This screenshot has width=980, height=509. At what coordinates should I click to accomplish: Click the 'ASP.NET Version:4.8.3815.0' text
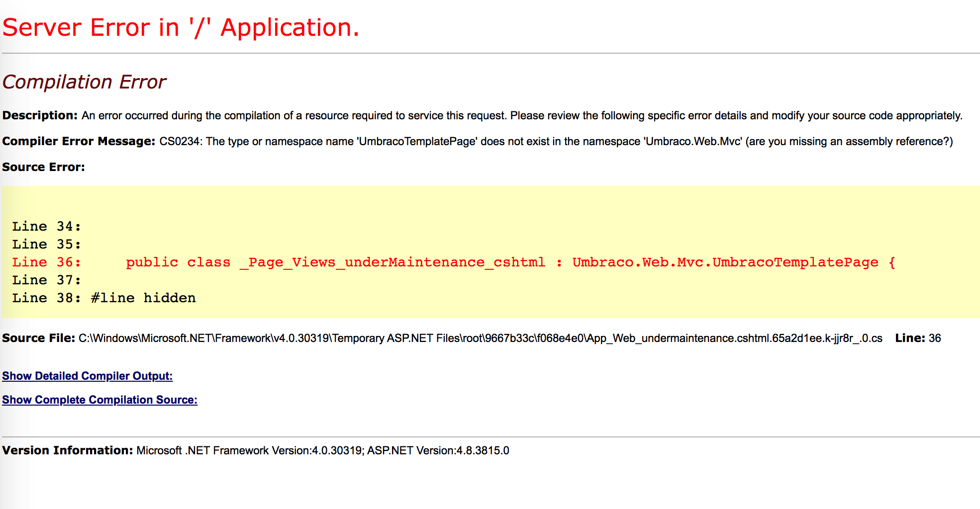pos(438,450)
